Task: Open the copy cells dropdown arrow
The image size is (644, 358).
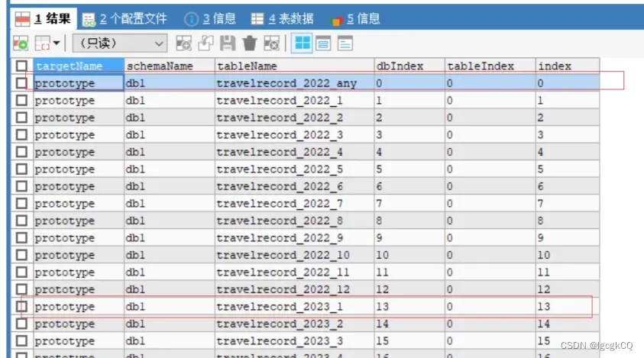Action: tap(57, 43)
